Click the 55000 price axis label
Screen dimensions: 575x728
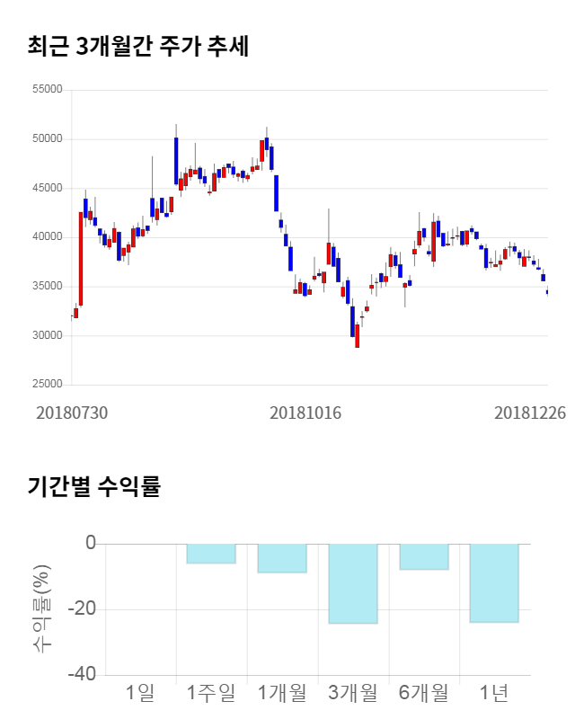coord(46,90)
